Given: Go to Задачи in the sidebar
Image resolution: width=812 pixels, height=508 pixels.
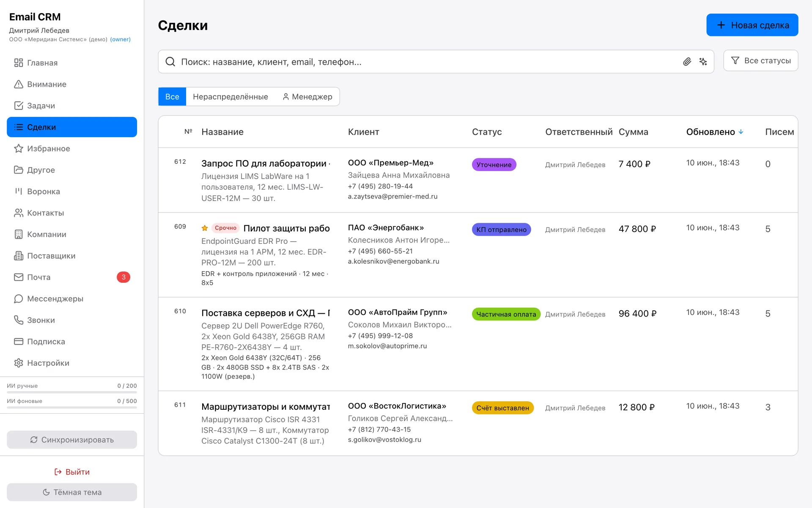Looking at the screenshot, I should tap(72, 106).
